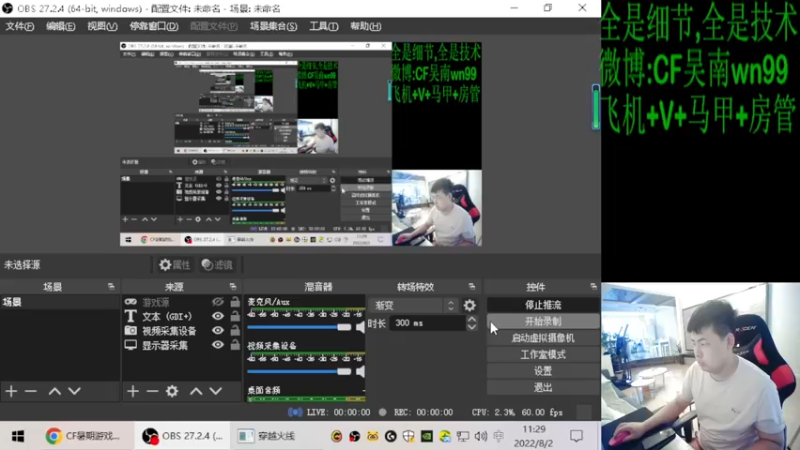Click 开始录制 to start recording
800x450 pixels.
[x=543, y=321]
